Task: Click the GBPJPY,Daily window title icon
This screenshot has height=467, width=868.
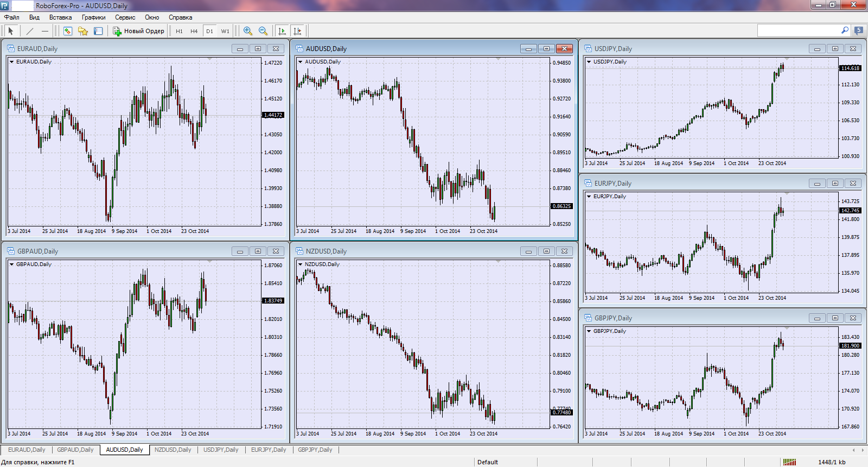Action: click(x=588, y=318)
